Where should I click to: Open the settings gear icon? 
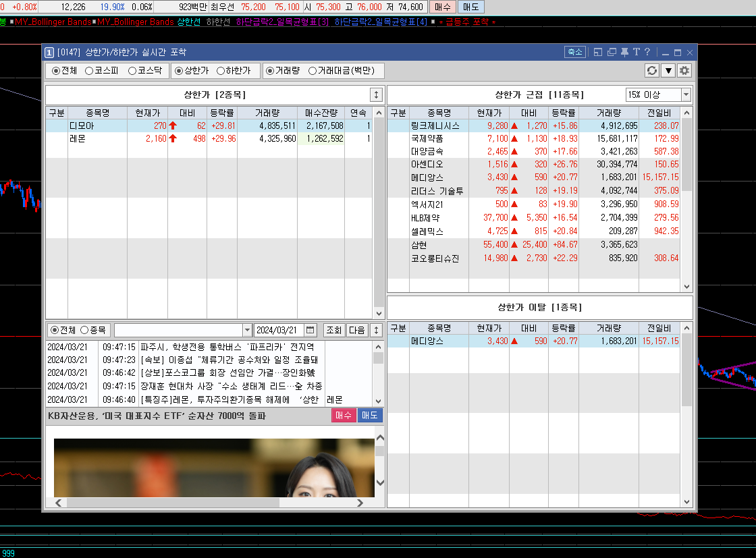684,71
